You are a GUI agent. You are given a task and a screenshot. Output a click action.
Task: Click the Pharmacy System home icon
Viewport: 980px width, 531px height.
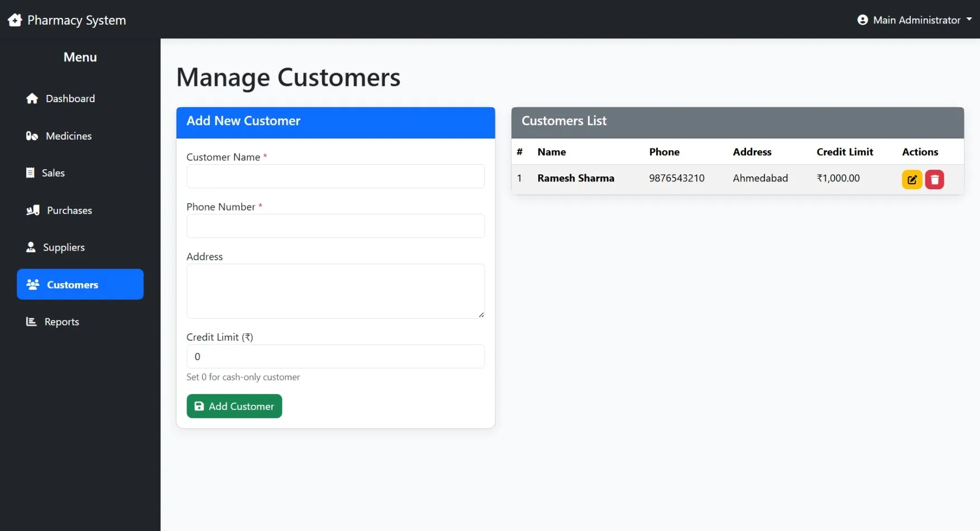point(15,19)
